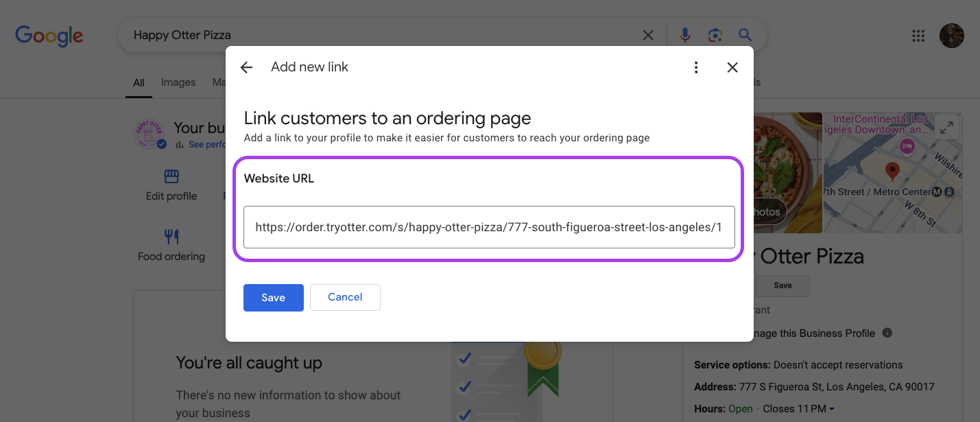980x422 pixels.
Task: Go to the Google logo homepage
Action: click(x=49, y=36)
